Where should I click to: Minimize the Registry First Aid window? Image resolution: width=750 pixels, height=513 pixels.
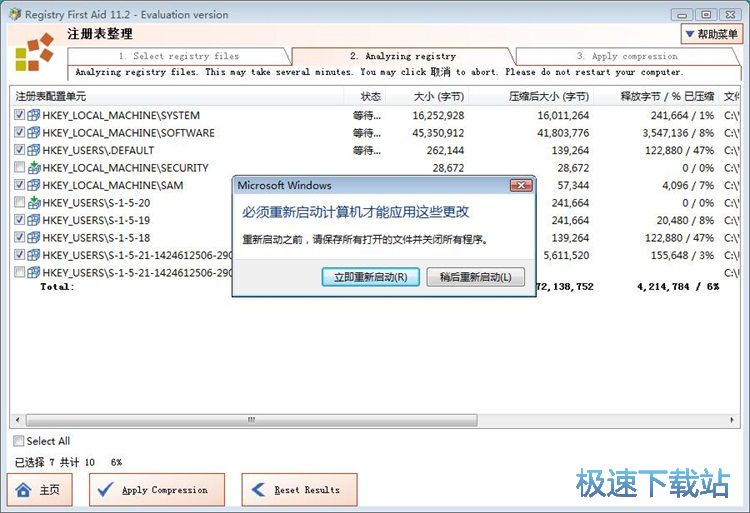pyautogui.click(x=682, y=14)
